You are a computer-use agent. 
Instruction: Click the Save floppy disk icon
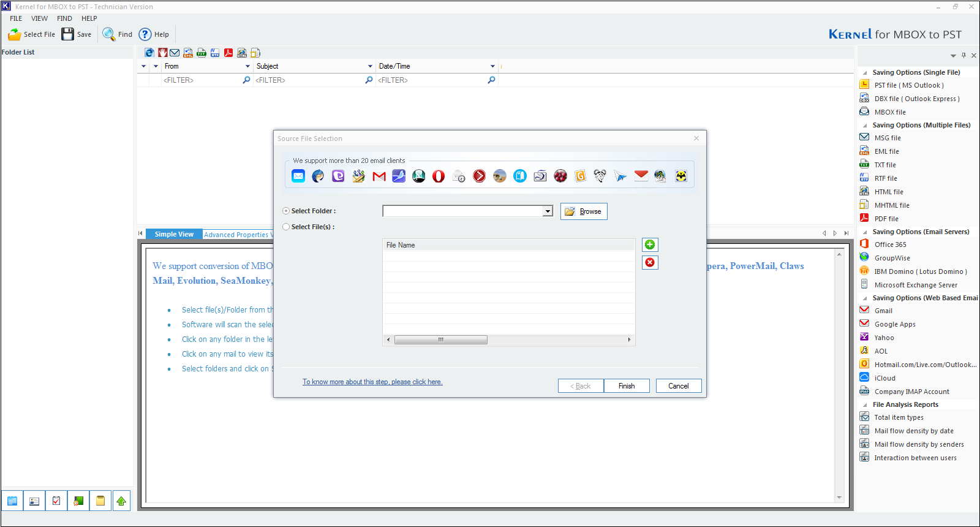coord(67,34)
